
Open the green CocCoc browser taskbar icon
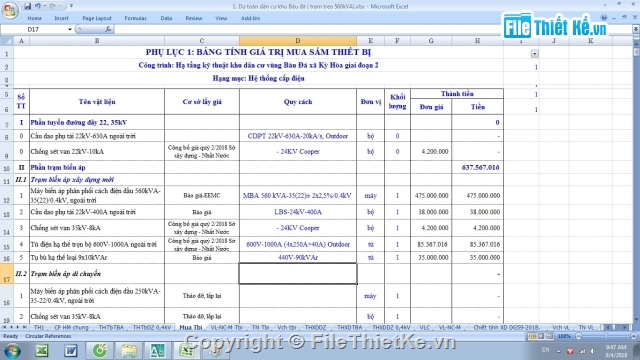point(100,351)
